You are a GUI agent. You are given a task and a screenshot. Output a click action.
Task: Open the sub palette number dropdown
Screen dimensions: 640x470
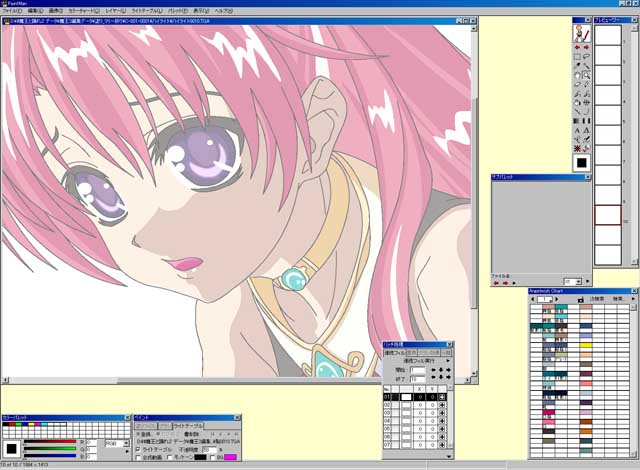[578, 282]
